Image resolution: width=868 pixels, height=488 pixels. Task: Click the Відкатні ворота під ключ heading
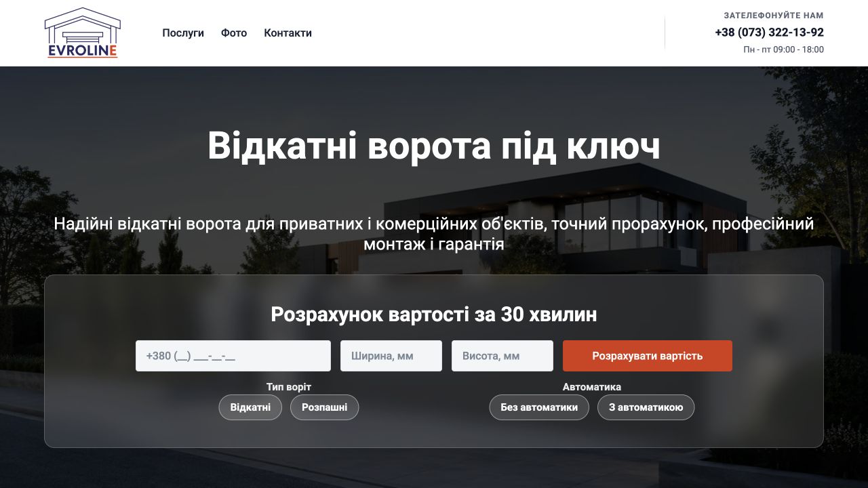coord(434,146)
